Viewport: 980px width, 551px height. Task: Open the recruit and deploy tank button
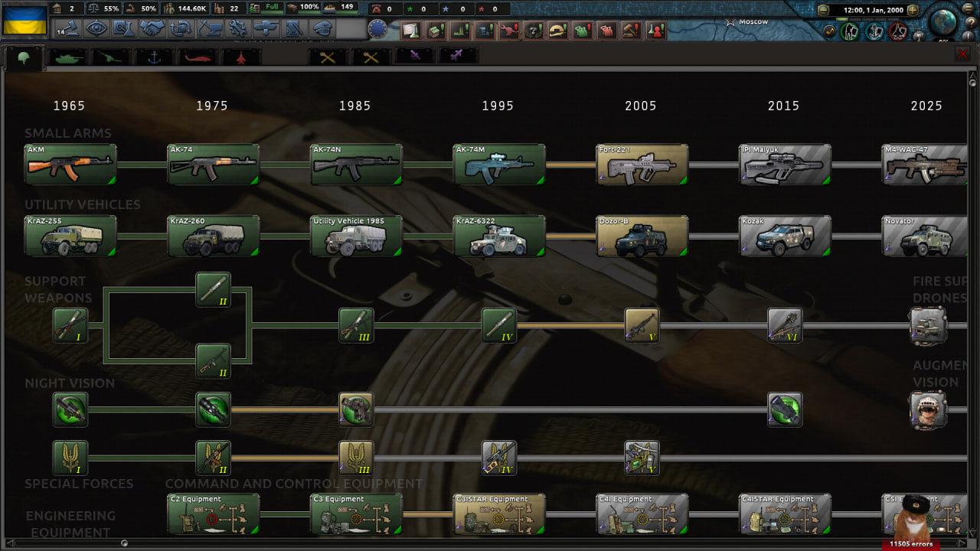pos(266,29)
